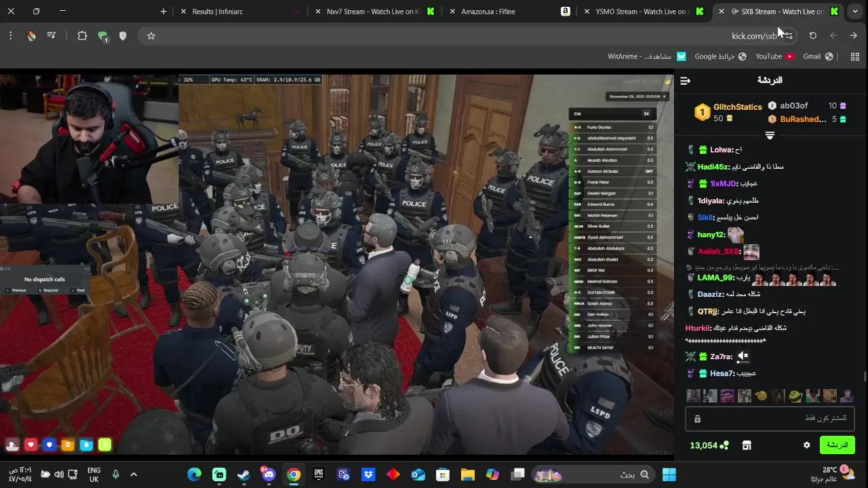Open the channel shop icon
Screen dimensions: 868x488
747,445
